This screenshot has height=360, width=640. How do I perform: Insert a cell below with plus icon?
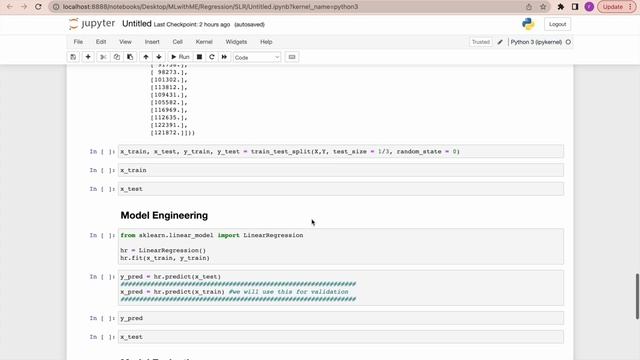pyautogui.click(x=88, y=57)
